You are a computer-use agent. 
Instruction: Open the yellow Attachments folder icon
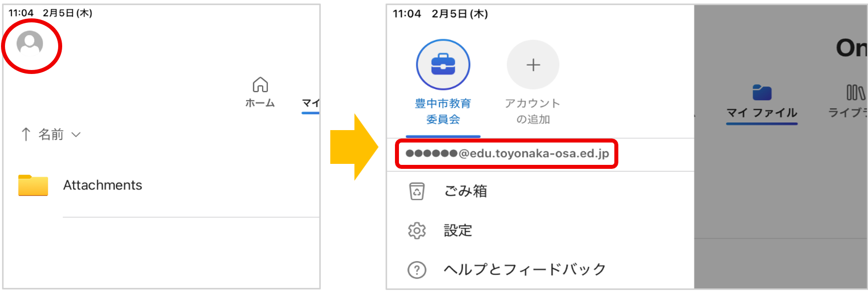point(33,185)
